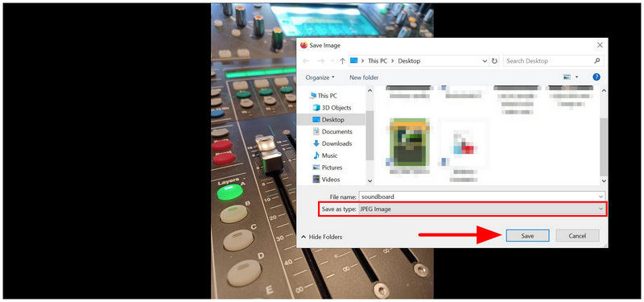644x302 pixels.
Task: Click the Downloads arrow icon in tree
Action: coord(316,143)
